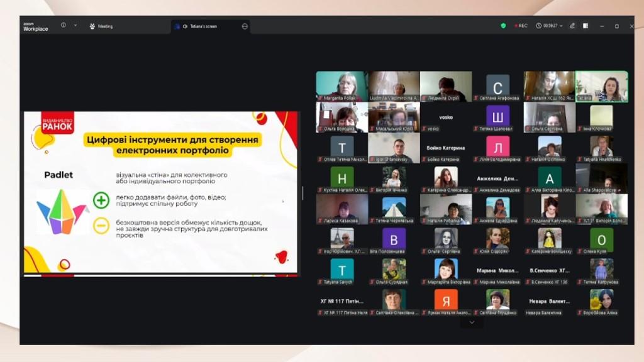Viewport: 644px width, 362px height.
Task: Click the green plus circle on slide
Action: (101, 200)
